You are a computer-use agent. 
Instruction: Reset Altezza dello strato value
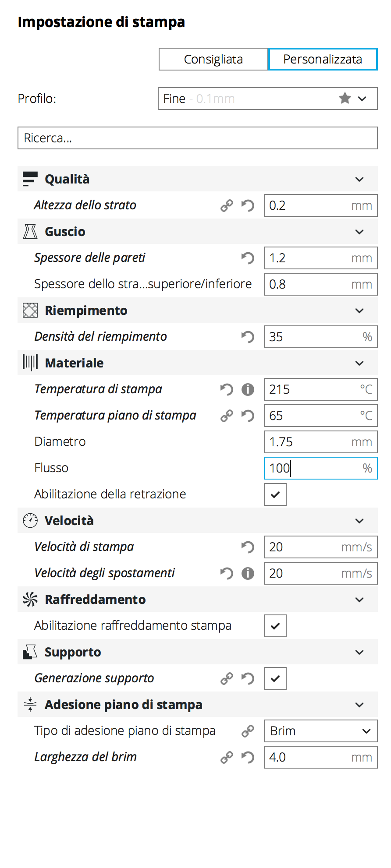pos(248,205)
